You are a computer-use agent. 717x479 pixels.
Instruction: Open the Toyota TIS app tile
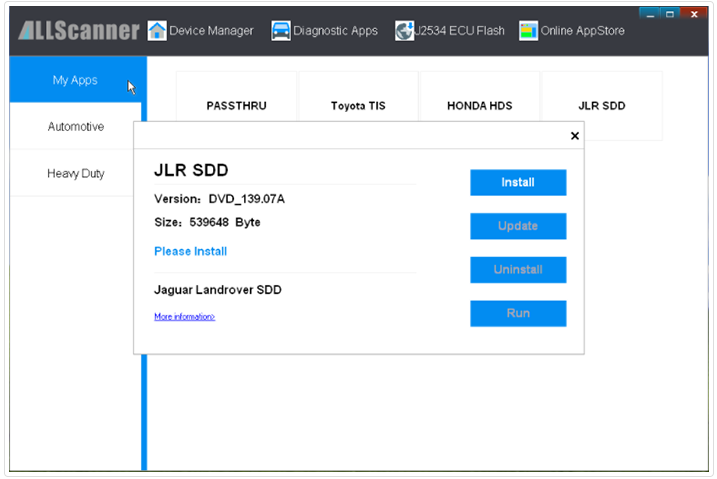coord(358,97)
